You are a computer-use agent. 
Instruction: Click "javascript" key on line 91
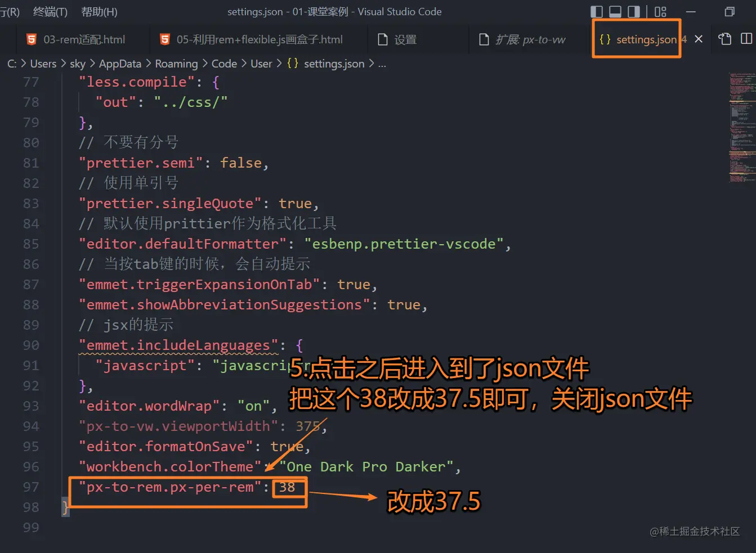[145, 366]
